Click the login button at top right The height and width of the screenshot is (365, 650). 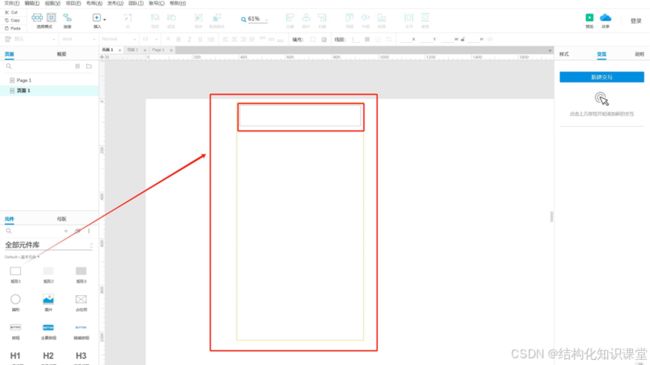pos(636,21)
